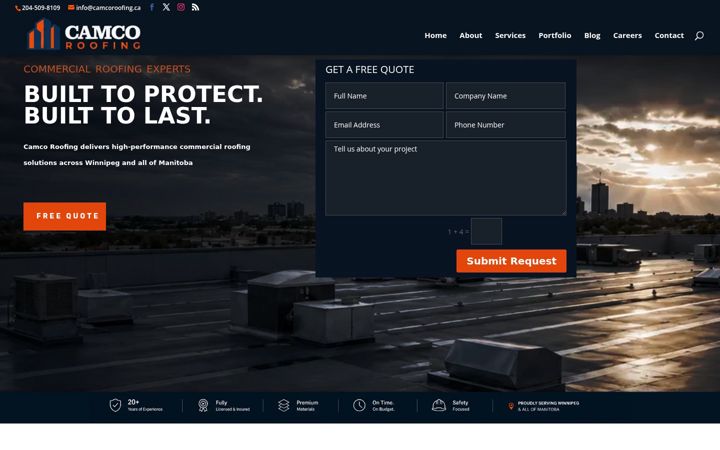Image resolution: width=720 pixels, height=450 pixels.
Task: Call the 204-509-8109 phone link
Action: point(40,8)
